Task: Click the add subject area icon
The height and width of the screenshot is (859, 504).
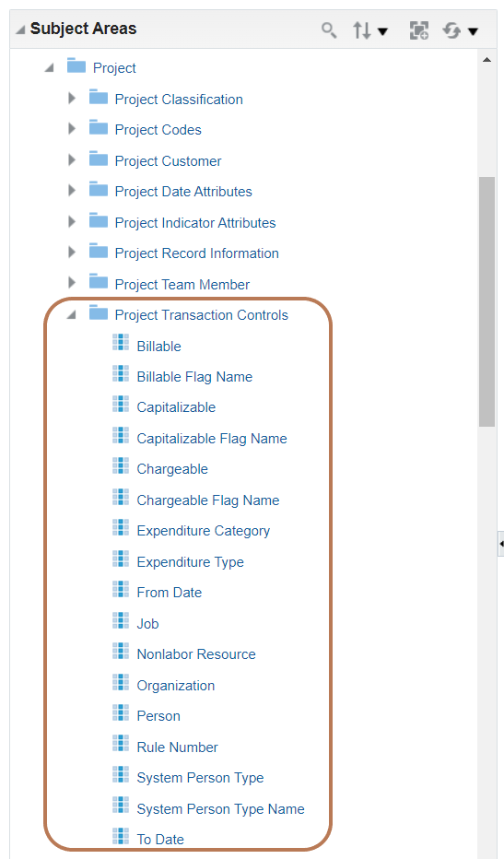Action: pyautogui.click(x=419, y=30)
